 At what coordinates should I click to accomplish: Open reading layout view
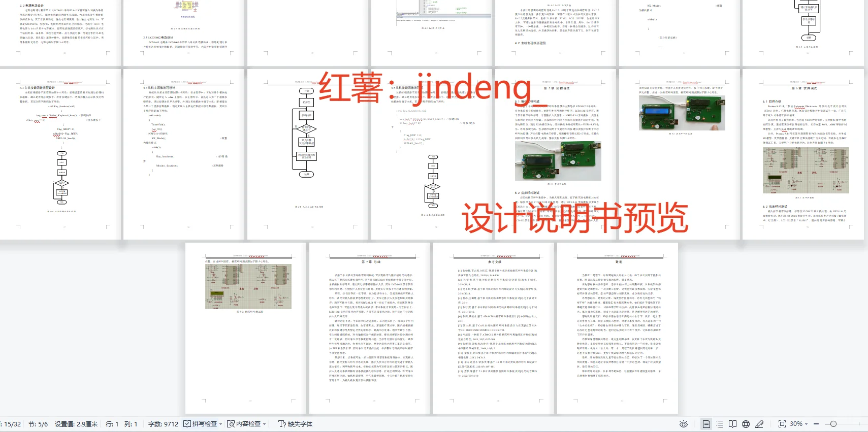click(732, 424)
